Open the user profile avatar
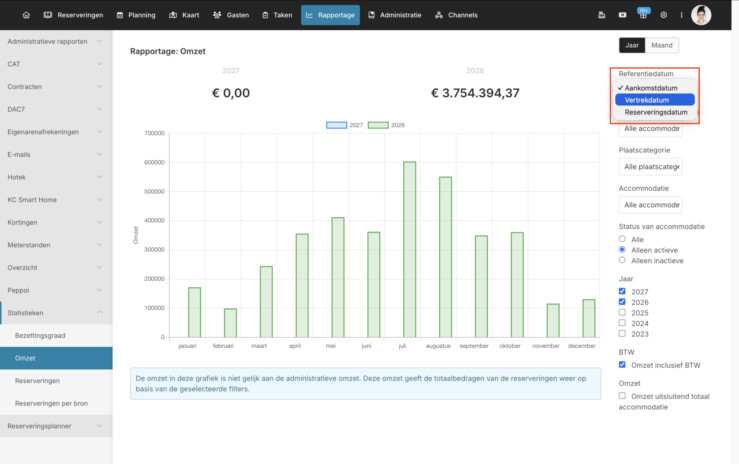Screen dimensions: 739x464 [701, 15]
